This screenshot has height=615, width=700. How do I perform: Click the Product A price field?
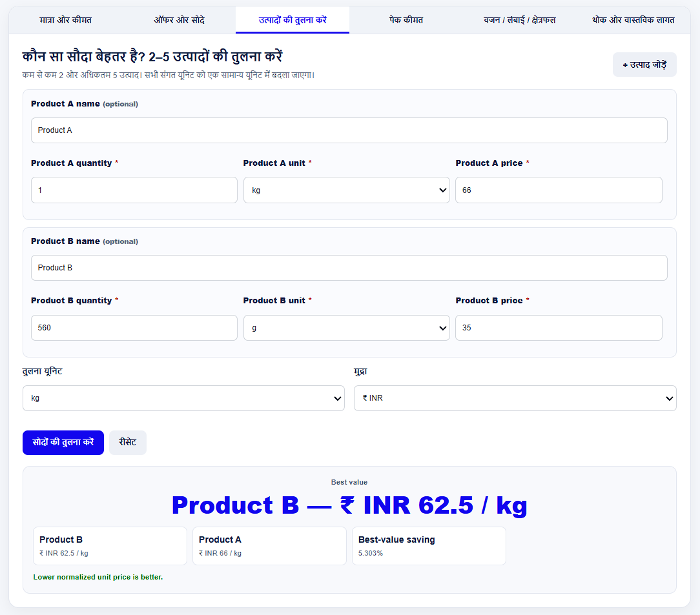pos(559,190)
